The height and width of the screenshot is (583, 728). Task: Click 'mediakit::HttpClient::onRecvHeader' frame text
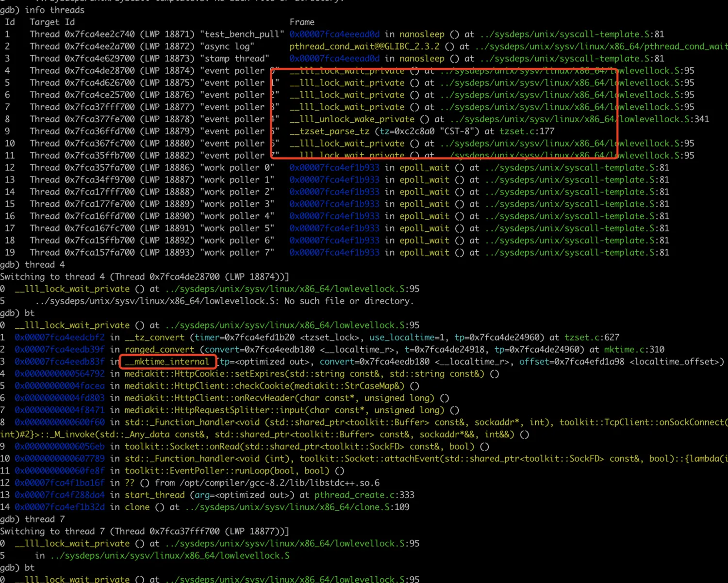point(210,398)
